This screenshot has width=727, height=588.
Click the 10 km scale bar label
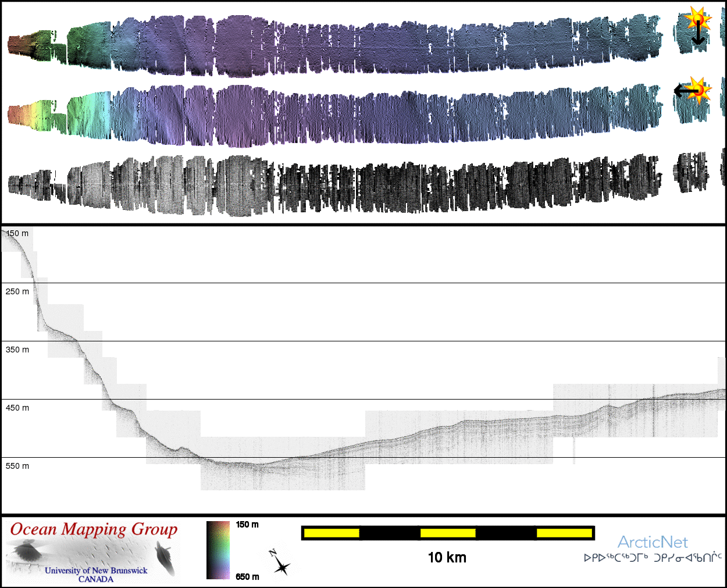coord(447,557)
